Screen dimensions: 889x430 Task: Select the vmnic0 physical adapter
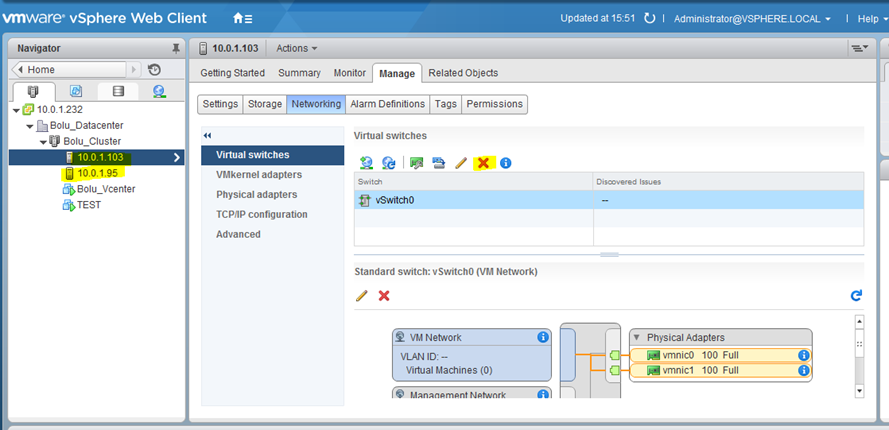click(720, 356)
